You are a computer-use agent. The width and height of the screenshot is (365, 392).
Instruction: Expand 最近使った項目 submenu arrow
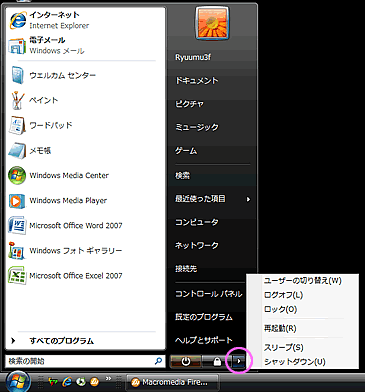(248, 199)
